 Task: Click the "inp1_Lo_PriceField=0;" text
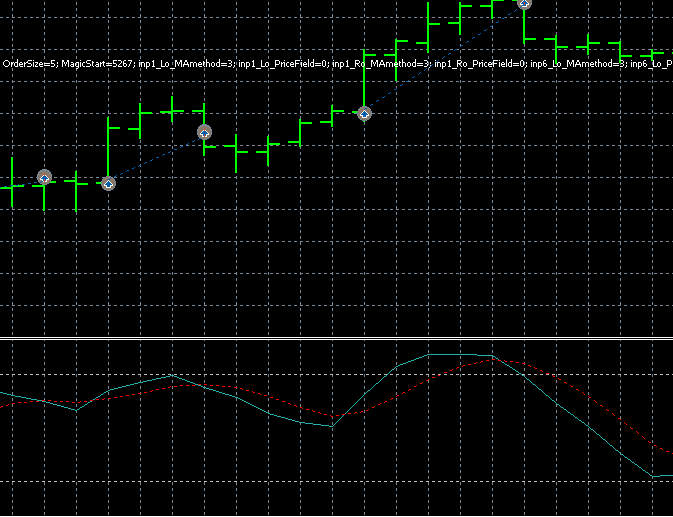pyautogui.click(x=284, y=64)
